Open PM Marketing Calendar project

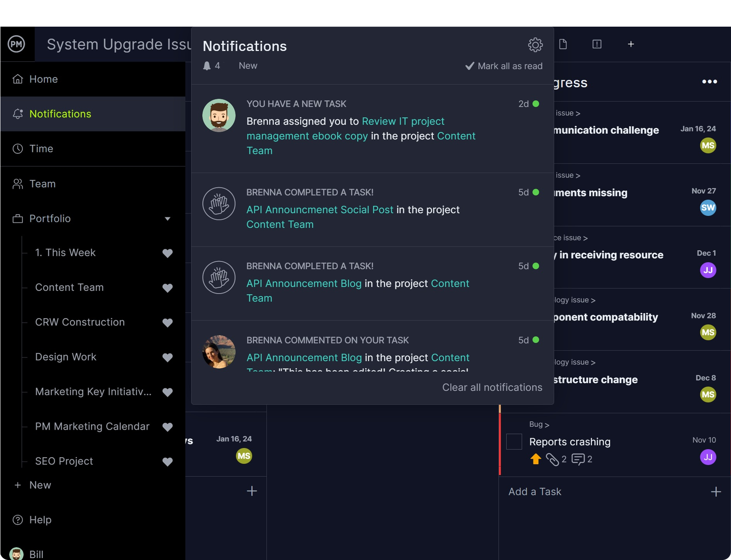92,426
